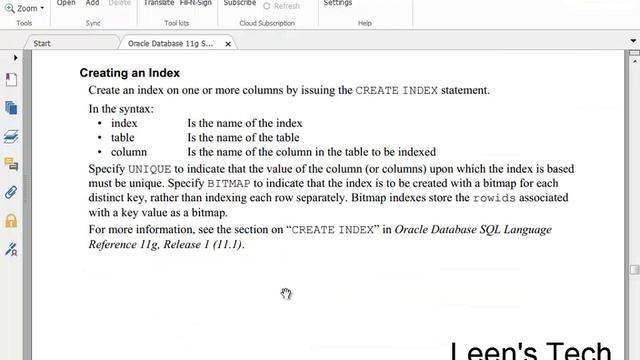Switch to the Start tab
This screenshot has height=360, width=640.
(42, 43)
